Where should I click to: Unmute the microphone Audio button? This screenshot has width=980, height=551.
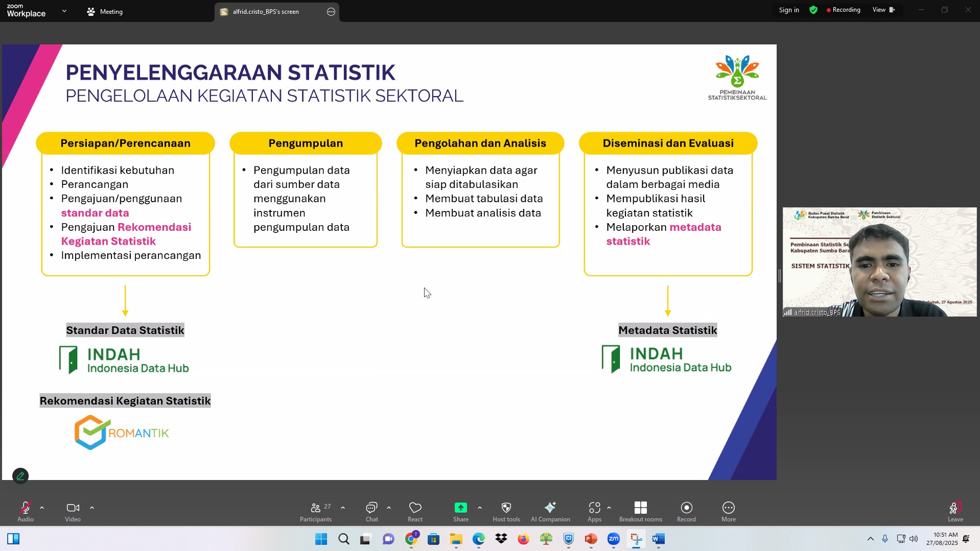(25, 511)
